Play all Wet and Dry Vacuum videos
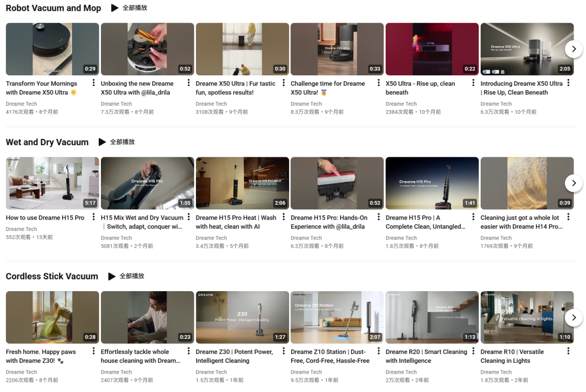Screen dimensions: 586x392 pos(117,142)
